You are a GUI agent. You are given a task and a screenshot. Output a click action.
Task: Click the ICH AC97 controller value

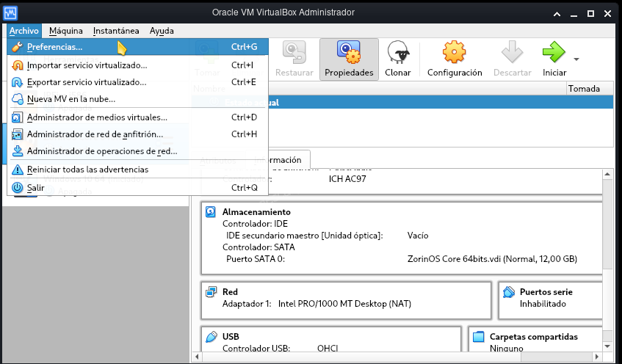347,179
